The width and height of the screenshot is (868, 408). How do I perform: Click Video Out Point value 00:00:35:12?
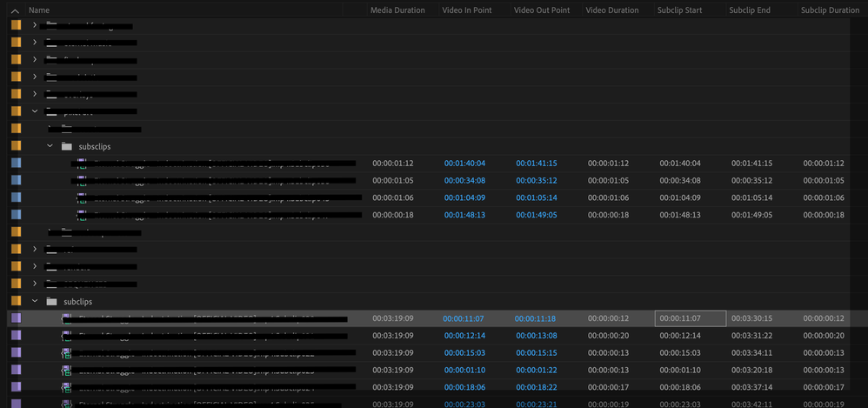(x=537, y=180)
